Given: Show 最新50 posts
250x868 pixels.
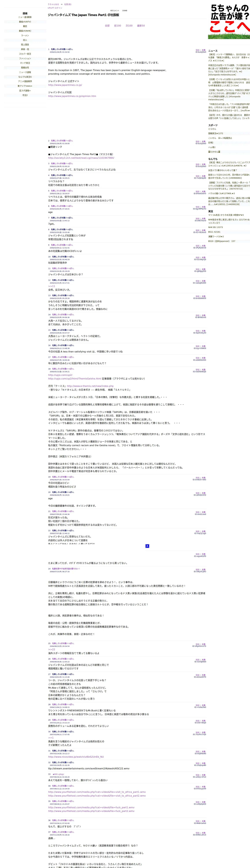Looking at the screenshot, I should point(141,26).
